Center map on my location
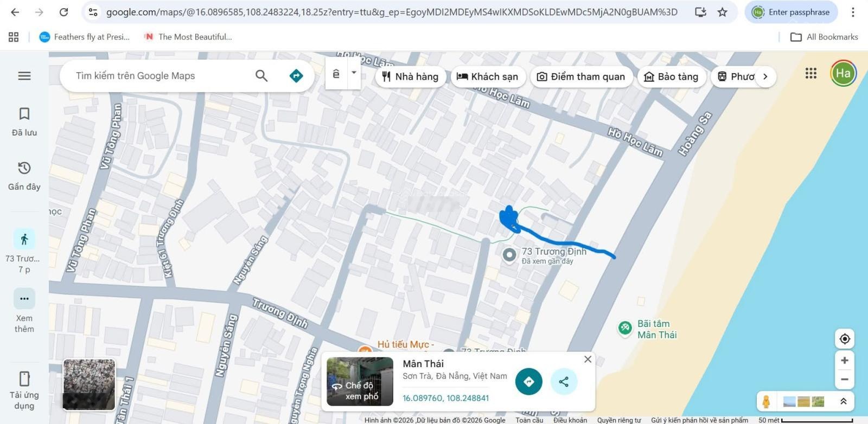 (845, 339)
